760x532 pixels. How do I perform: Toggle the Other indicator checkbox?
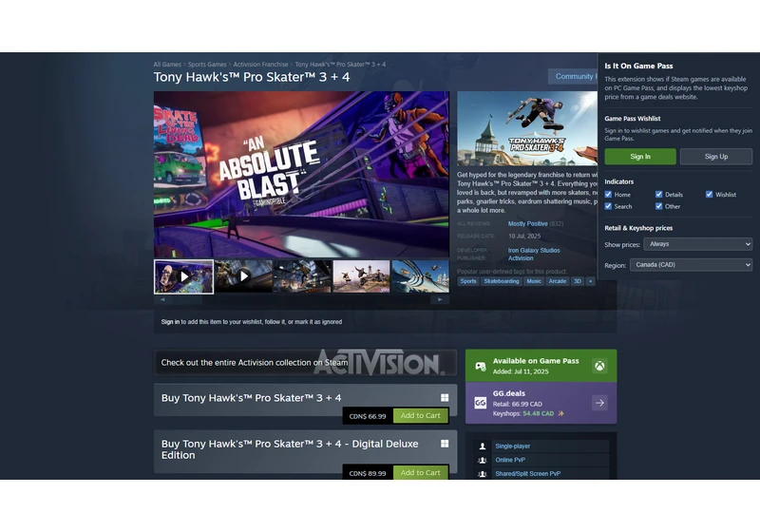click(658, 206)
